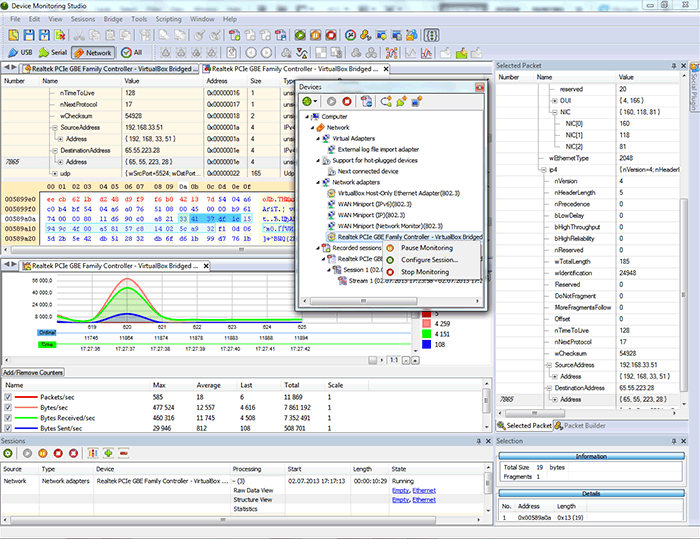Click the red stop icon in Devices window
Image resolution: width=700 pixels, height=539 pixels.
click(346, 101)
